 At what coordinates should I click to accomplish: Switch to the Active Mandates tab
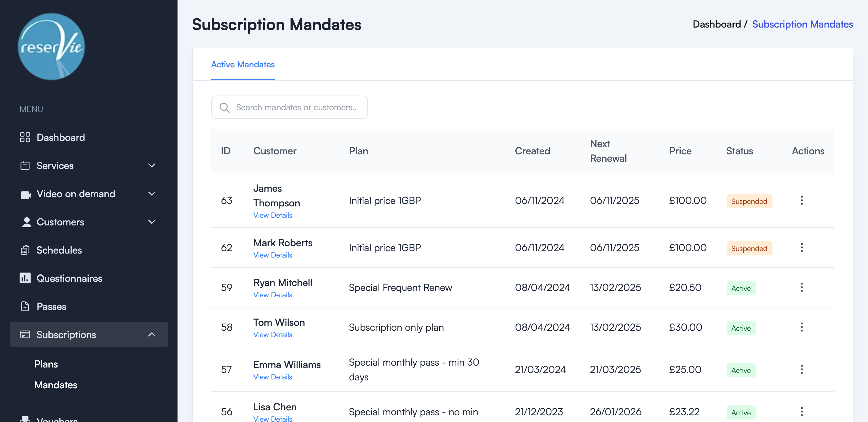243,64
